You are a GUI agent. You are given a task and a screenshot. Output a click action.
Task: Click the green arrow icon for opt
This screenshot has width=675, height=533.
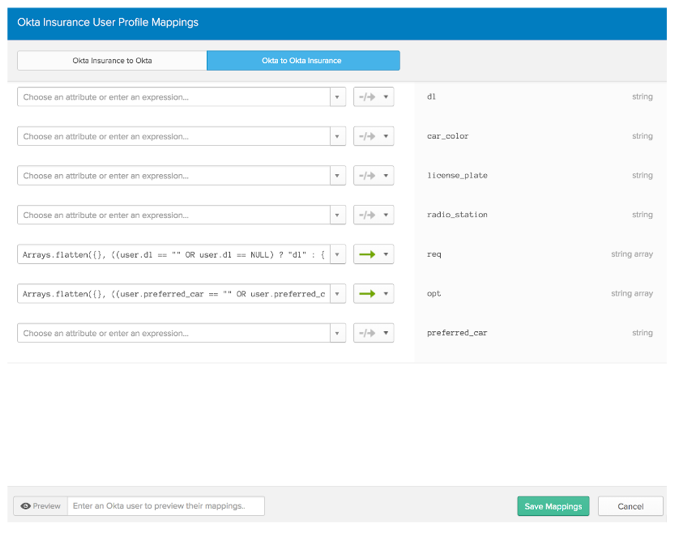click(368, 294)
